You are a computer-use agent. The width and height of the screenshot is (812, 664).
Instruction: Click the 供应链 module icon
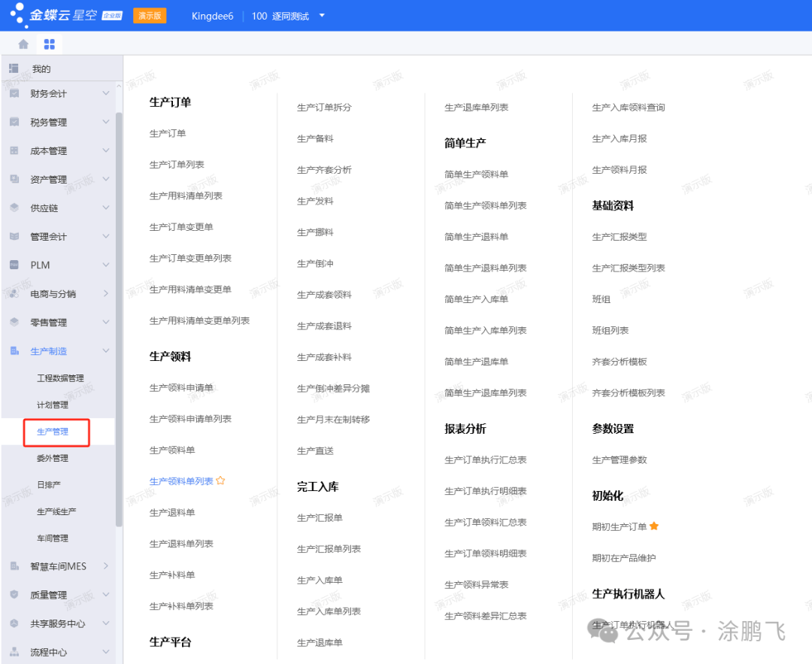(x=14, y=208)
